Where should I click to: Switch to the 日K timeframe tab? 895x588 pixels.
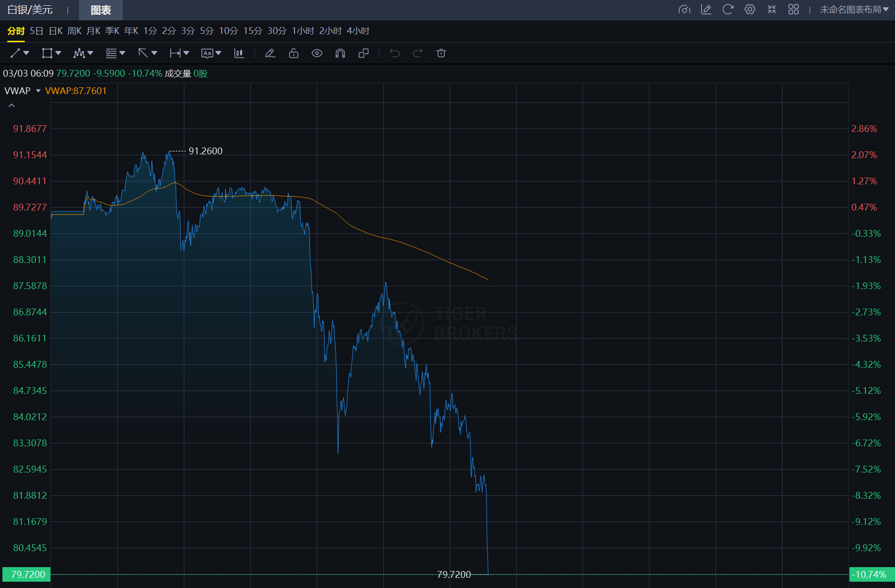click(56, 31)
